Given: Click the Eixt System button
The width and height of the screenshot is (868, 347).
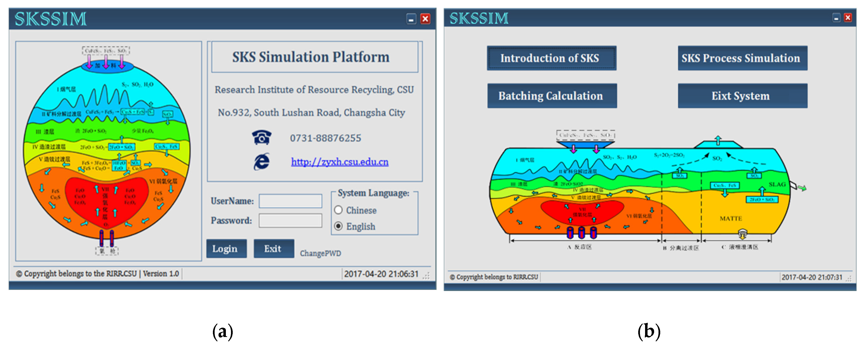Looking at the screenshot, I should click(x=742, y=96).
